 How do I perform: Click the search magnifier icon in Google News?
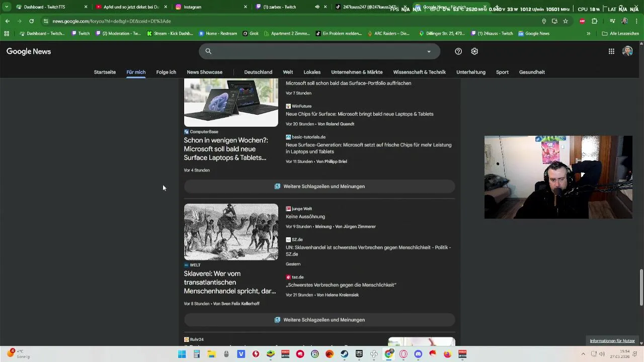[208, 51]
